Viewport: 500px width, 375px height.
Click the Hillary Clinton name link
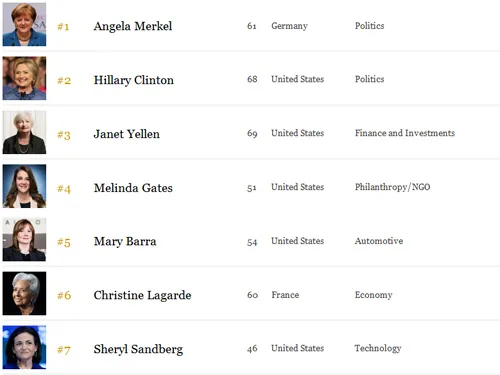(134, 80)
